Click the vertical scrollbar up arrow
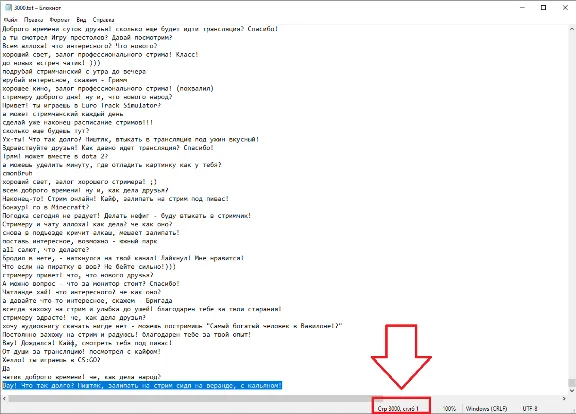The width and height of the screenshot is (576, 414). click(x=572, y=29)
